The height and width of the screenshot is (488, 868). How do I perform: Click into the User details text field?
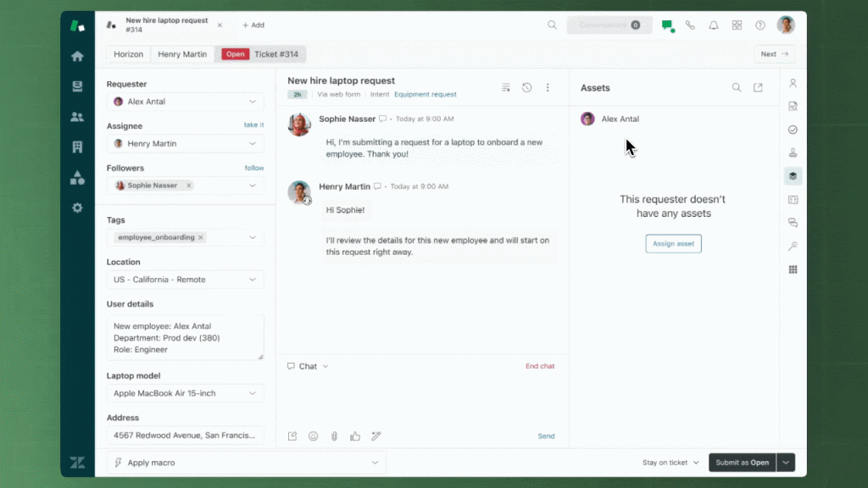tap(185, 337)
